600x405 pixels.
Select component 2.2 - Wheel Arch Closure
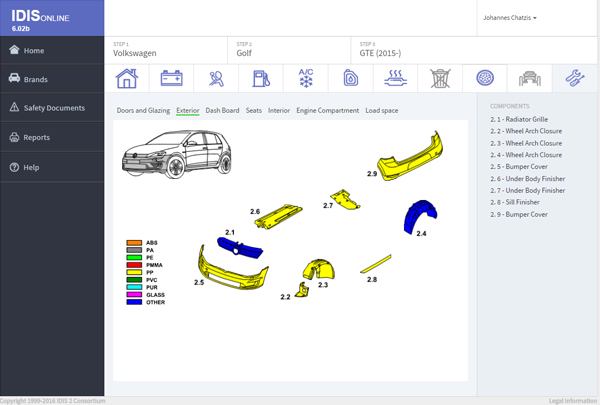point(526,131)
